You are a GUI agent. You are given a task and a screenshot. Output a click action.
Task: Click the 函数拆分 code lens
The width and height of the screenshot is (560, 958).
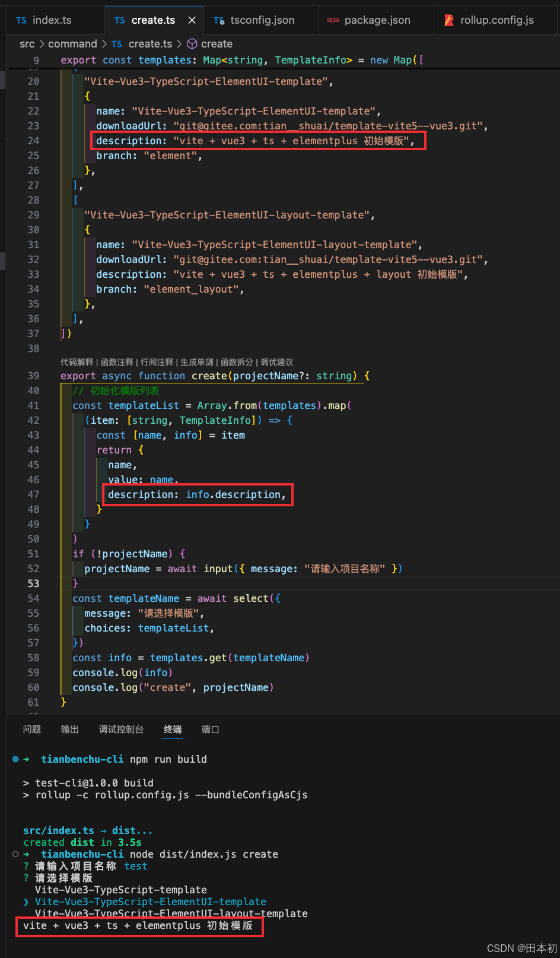tap(237, 362)
